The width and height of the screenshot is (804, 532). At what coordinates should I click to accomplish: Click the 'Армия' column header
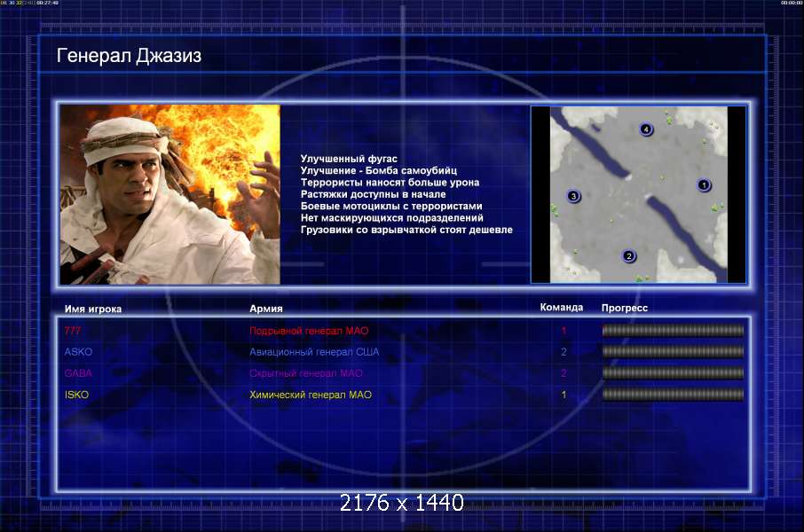pos(265,309)
